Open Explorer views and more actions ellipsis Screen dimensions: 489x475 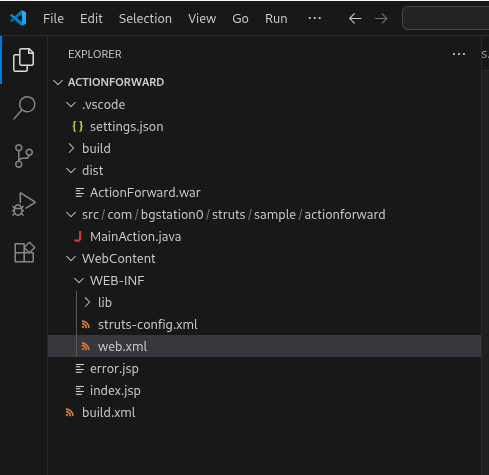pyautogui.click(x=459, y=54)
